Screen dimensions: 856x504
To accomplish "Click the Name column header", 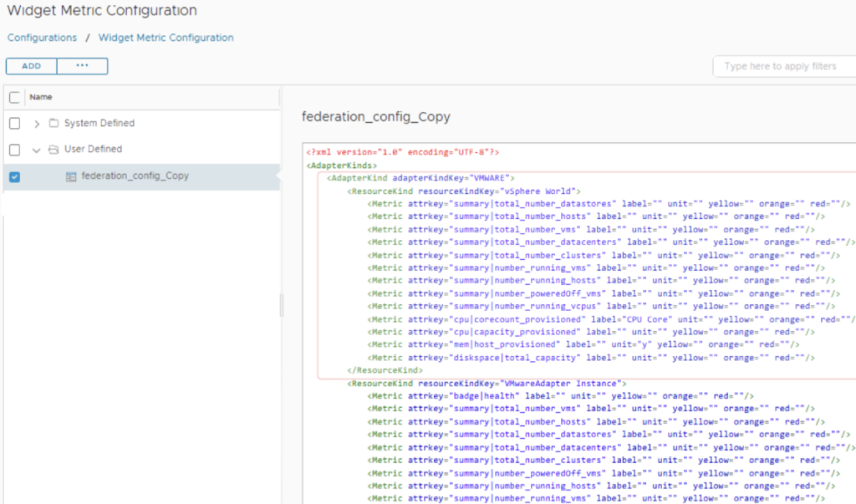I will 41,97.
